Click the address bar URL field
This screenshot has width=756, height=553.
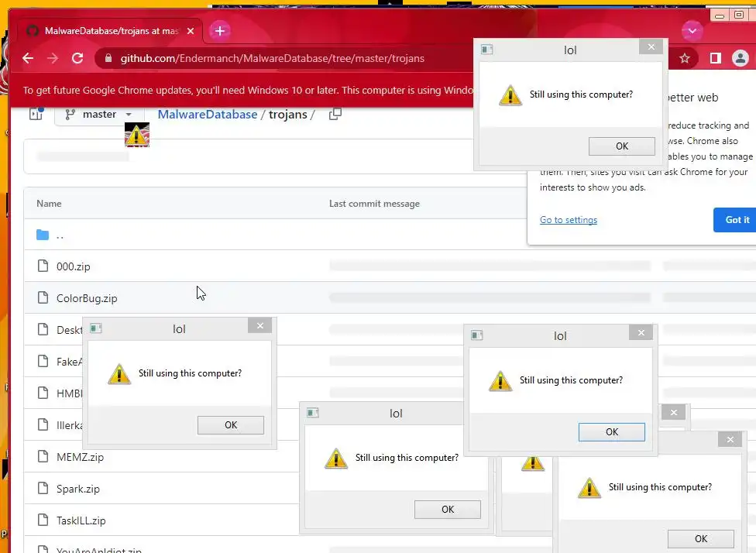284,58
